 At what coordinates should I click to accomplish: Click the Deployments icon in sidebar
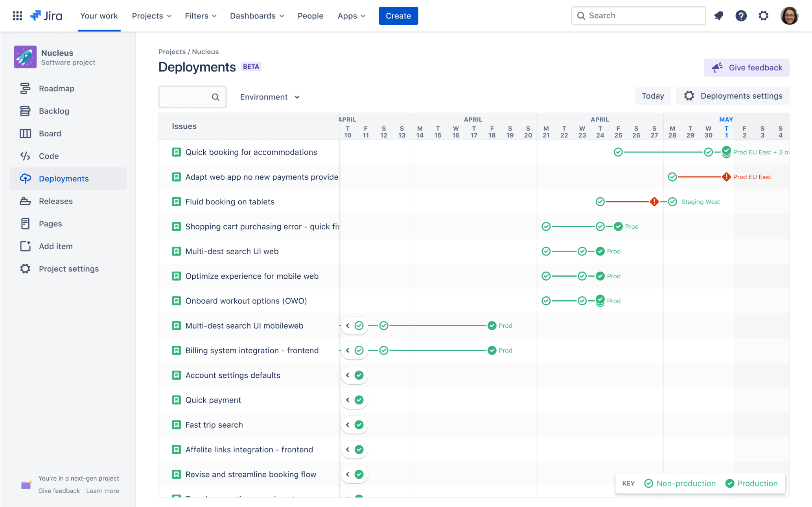pos(24,178)
